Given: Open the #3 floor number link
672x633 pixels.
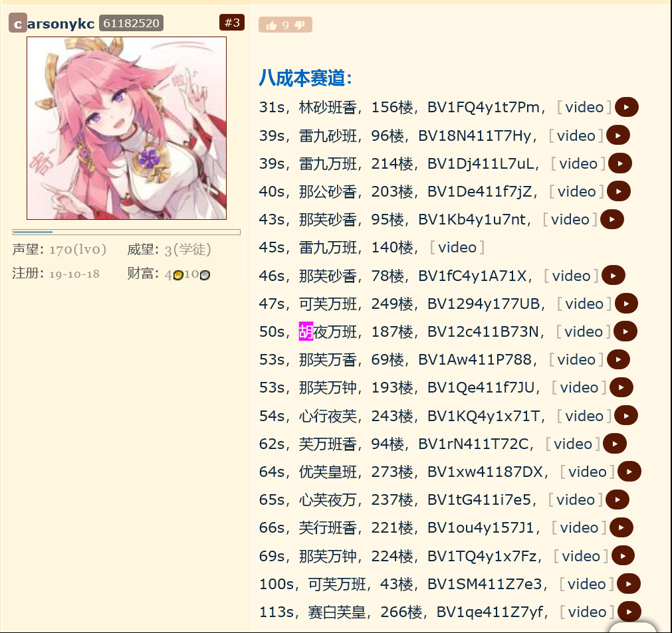Looking at the screenshot, I should pyautogui.click(x=232, y=23).
